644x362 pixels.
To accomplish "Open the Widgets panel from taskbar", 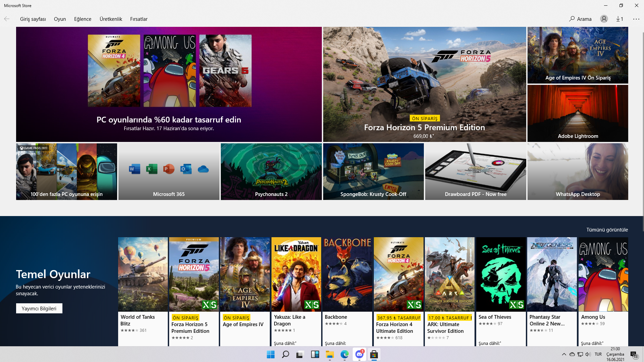I will [x=315, y=354].
